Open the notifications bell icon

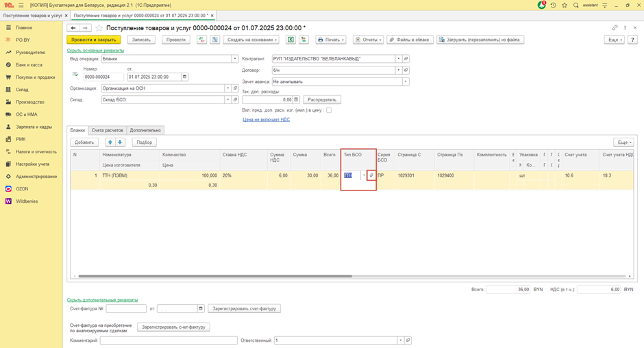(x=542, y=5)
